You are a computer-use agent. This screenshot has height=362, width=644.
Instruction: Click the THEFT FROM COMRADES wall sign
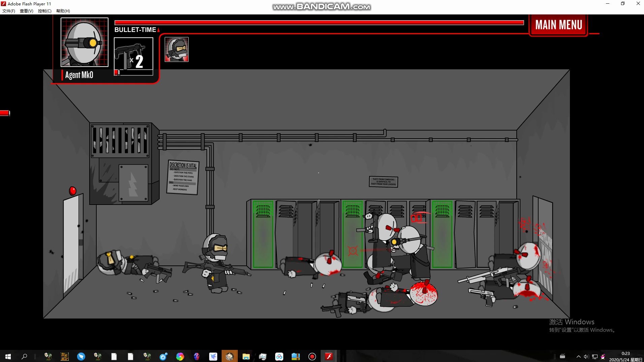pyautogui.click(x=383, y=182)
